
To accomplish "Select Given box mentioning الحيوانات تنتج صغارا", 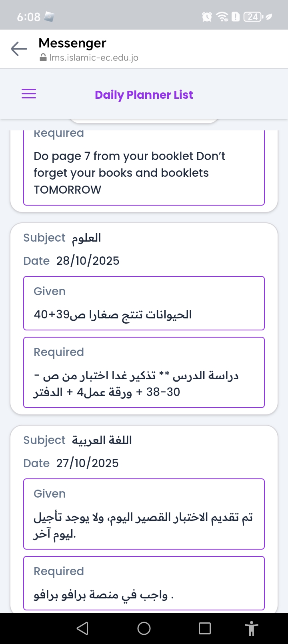I will click(144, 303).
